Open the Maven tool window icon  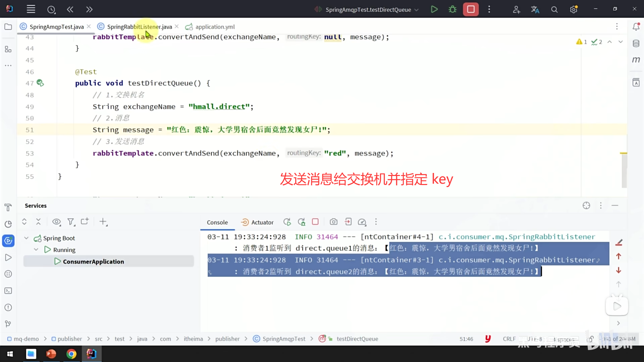pyautogui.click(x=636, y=60)
